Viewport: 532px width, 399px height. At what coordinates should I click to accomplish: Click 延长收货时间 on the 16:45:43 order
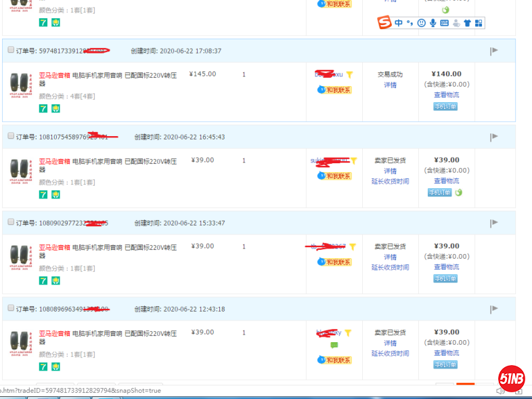click(x=391, y=182)
